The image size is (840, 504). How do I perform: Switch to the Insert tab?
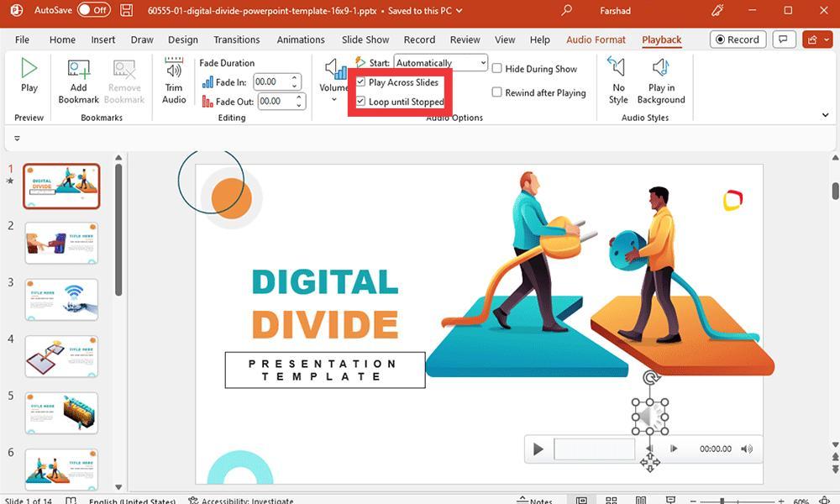point(102,39)
